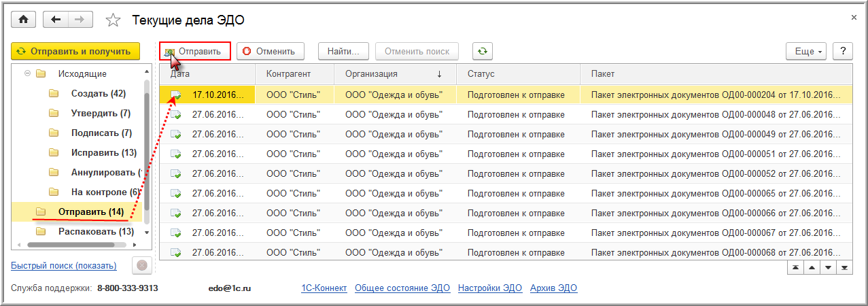The width and height of the screenshot is (868, 306).
Task: Click the Home icon button
Action: point(24,20)
